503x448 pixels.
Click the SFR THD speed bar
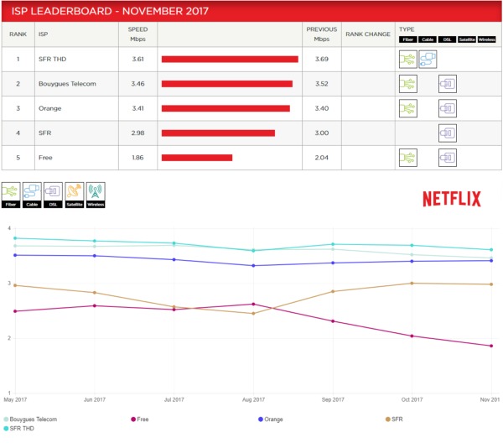pyautogui.click(x=230, y=59)
